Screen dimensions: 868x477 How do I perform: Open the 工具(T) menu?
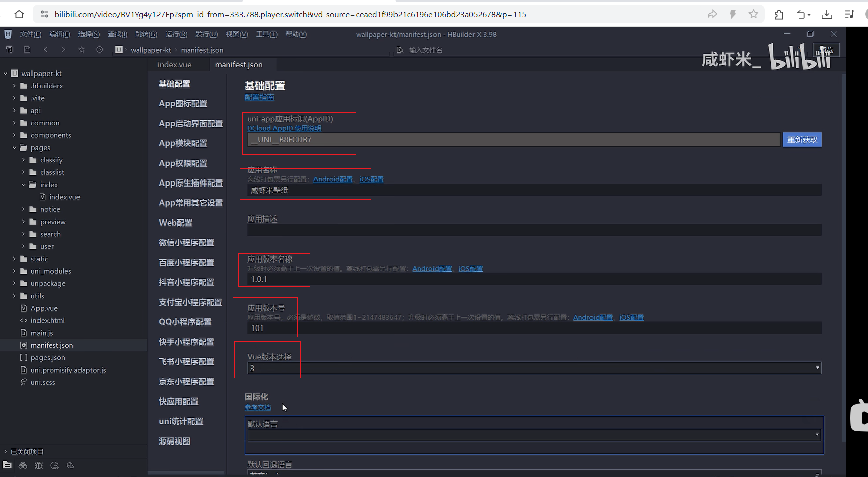point(266,34)
